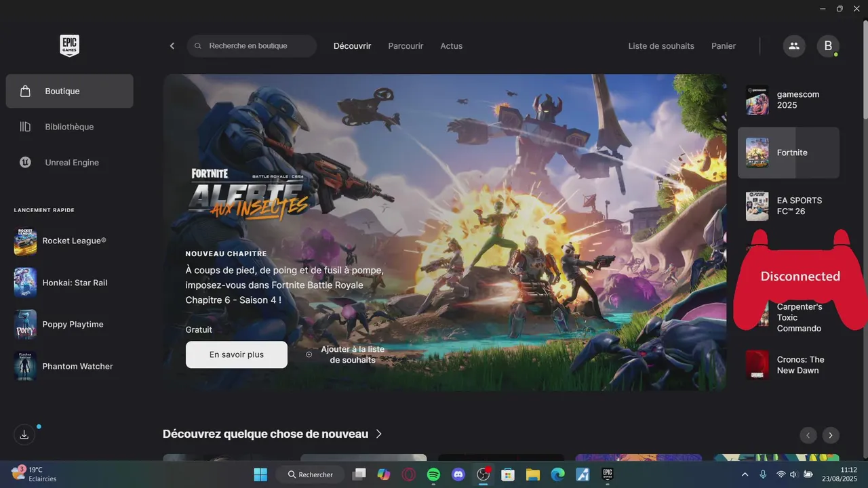Launch Rocket League from quick launch
This screenshot has height=488, width=868.
[x=60, y=241]
